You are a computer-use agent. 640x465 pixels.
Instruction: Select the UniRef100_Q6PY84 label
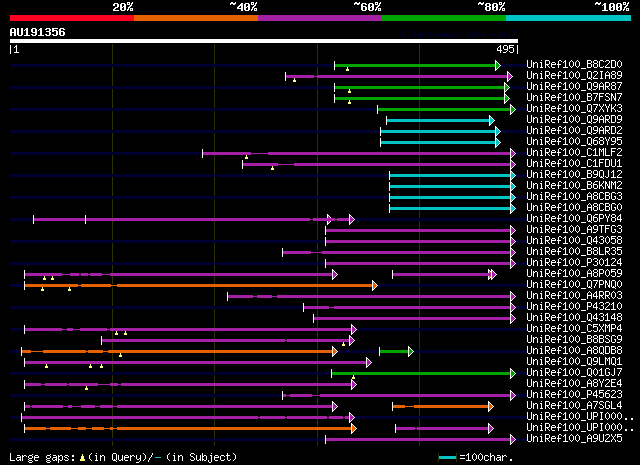click(x=574, y=218)
